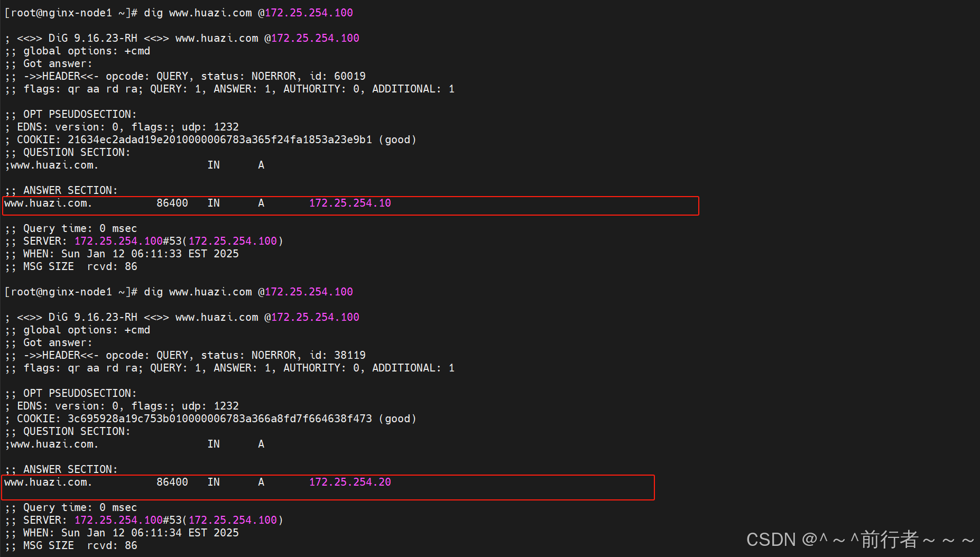Click the first dig command prompt line
The height and width of the screenshot is (557, 980).
(179, 13)
